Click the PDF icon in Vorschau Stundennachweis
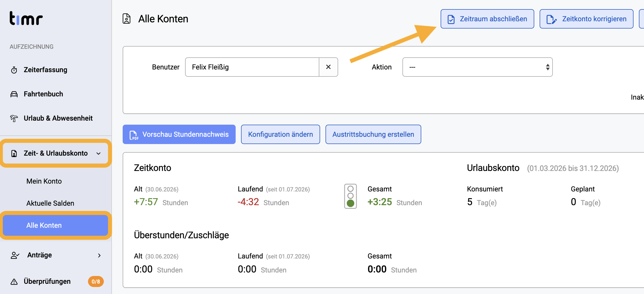644x294 pixels. (134, 135)
